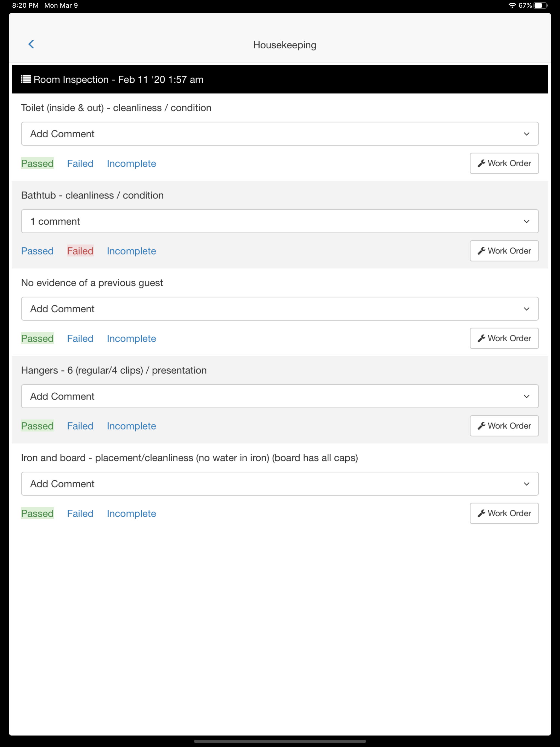Mark Toilet item as Incomplete
The image size is (560, 747).
(132, 164)
